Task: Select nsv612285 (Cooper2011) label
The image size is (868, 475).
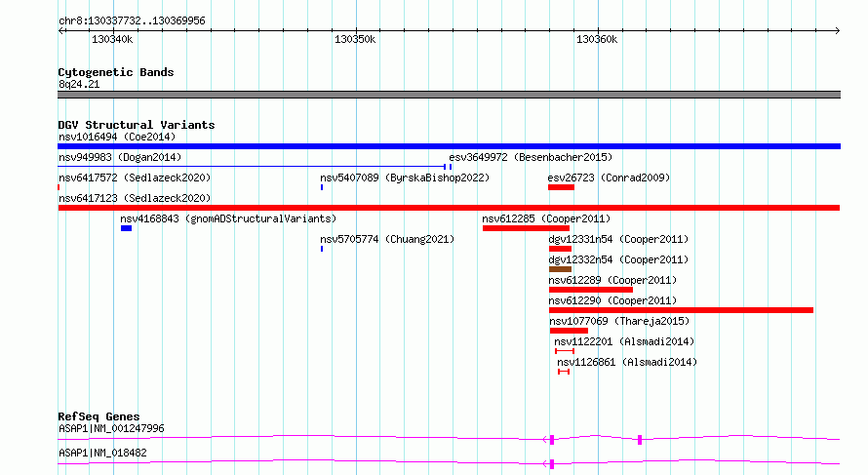Action: [546, 218]
